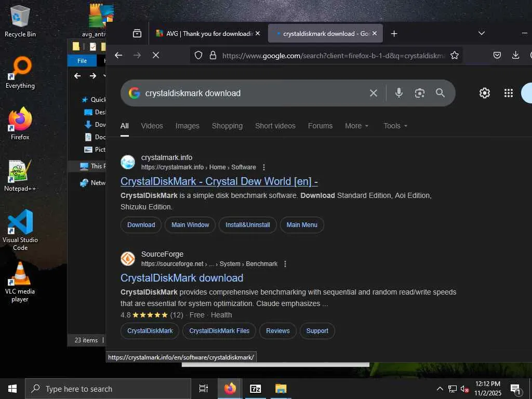Viewport: 532px width, 399px height.
Task: Open VLC media player desktop shortcut
Action: (20, 282)
